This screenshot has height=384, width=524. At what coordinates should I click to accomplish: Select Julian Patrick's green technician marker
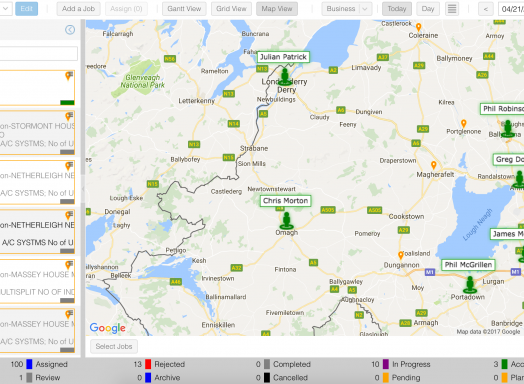click(285, 77)
